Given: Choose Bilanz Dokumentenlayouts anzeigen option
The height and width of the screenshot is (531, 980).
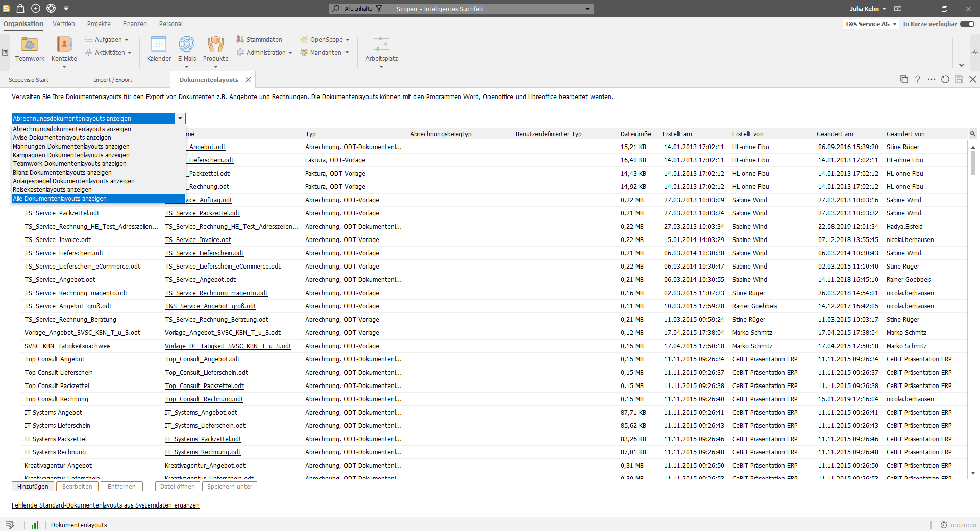Looking at the screenshot, I should [99, 173].
